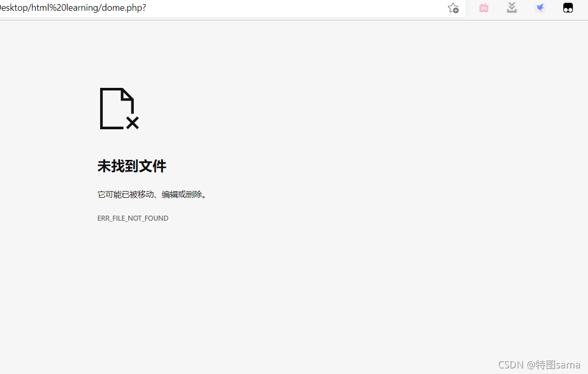Click the '未找到文件' heading
This screenshot has height=374, width=588.
pyautogui.click(x=132, y=166)
